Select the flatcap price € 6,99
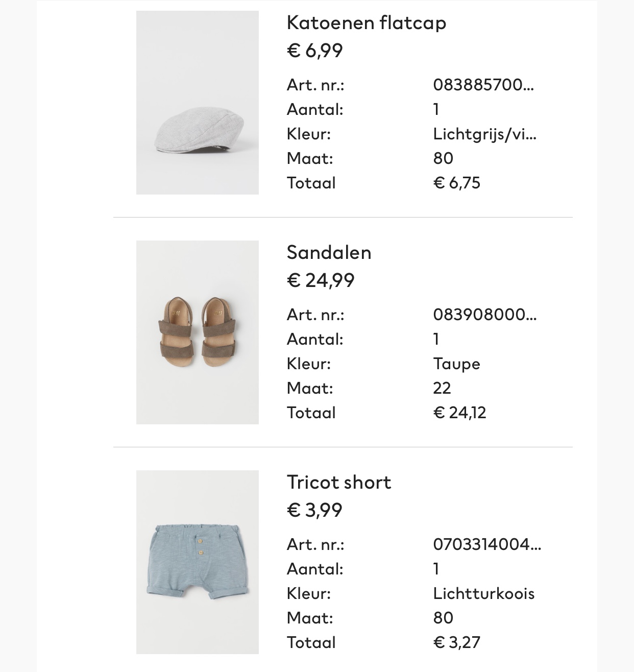This screenshot has height=672, width=634. pos(315,51)
